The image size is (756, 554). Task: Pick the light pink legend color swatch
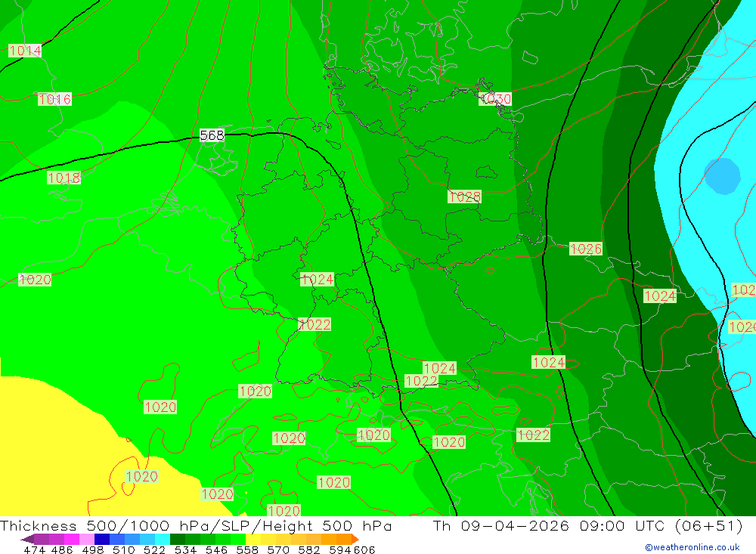pyautogui.click(x=87, y=539)
